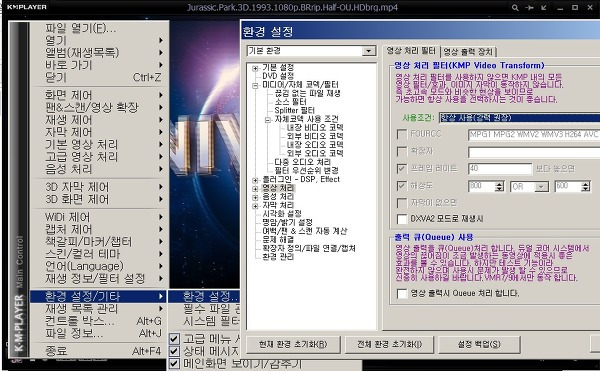Toggle 메인화면 보이기/감추기 checkbox
Screen dimensions: 600x371
click(x=174, y=363)
